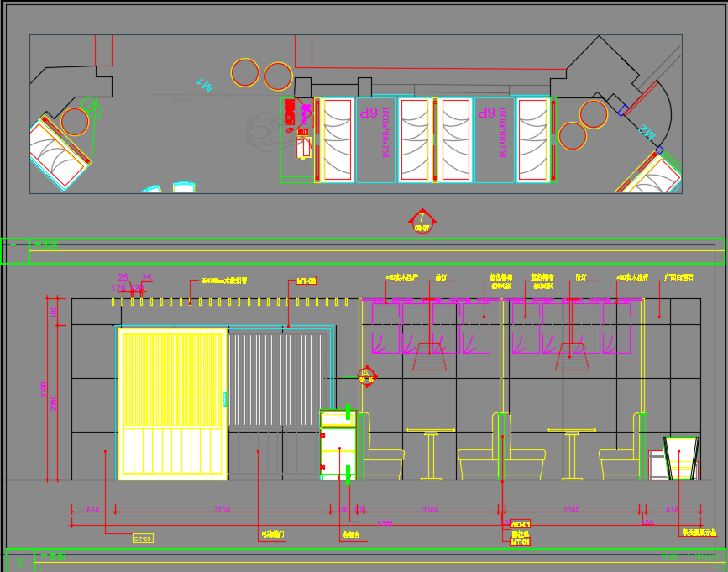The image size is (728, 572).
Task: Click the CT-05 material tag
Action: [143, 538]
